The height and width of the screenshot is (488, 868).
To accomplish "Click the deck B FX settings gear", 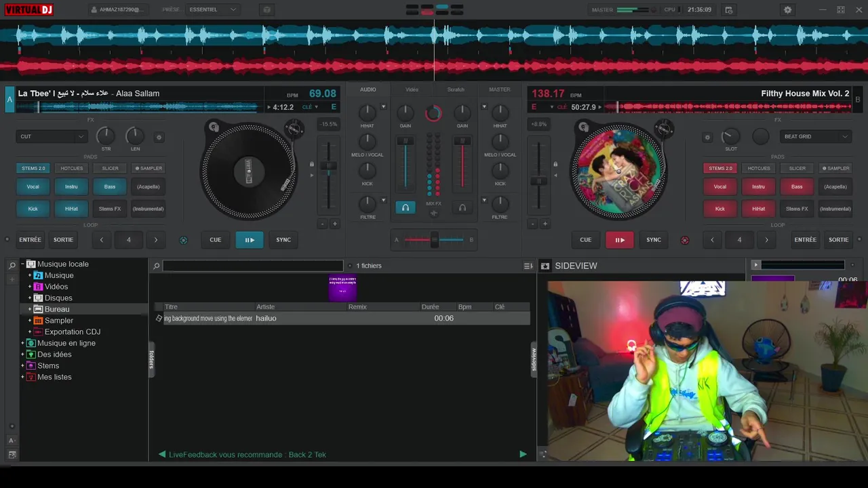I will click(707, 137).
